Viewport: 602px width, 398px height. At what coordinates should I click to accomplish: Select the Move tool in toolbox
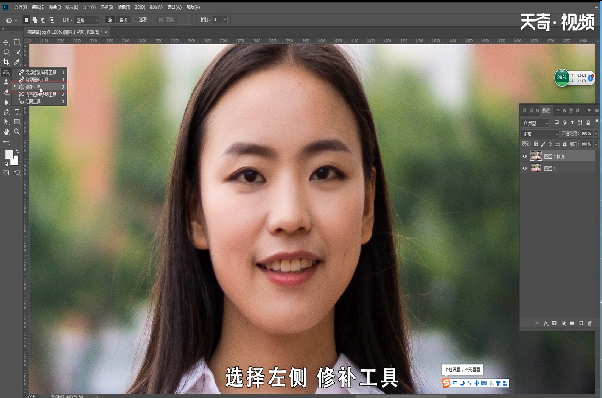6,42
